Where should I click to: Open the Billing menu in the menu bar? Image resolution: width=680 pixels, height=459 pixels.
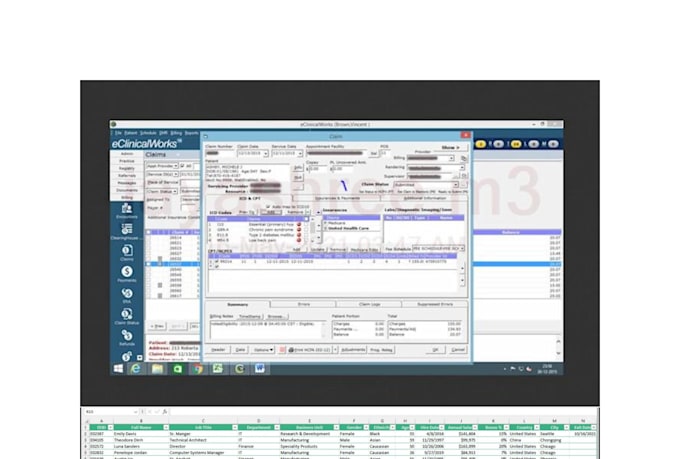tap(176, 133)
